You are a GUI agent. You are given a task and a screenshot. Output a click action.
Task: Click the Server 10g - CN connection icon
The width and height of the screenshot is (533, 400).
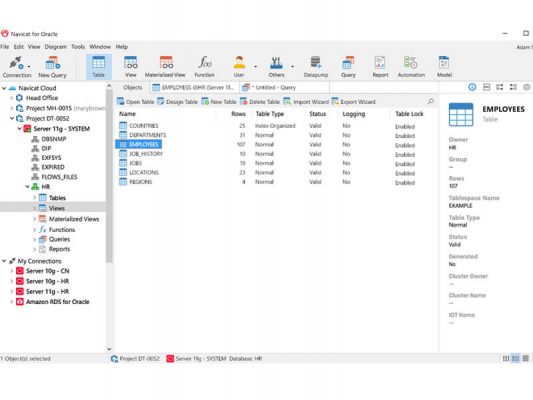tap(20, 271)
